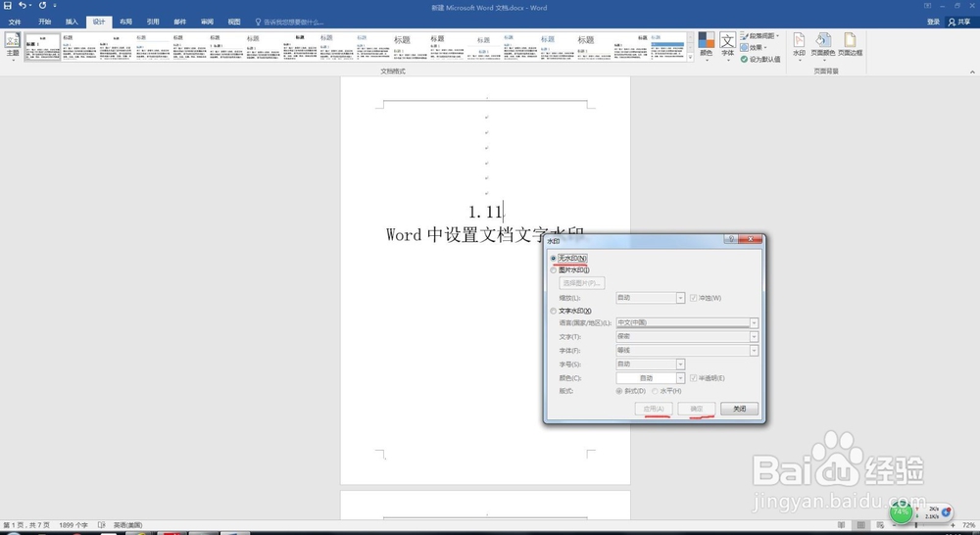Click the 72% zoom level
Screen dimensions: 980x535
tap(969, 525)
